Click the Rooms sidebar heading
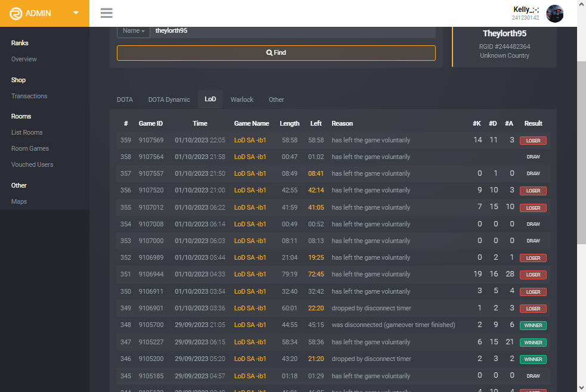Viewport: 586px width, 392px height. (x=21, y=116)
